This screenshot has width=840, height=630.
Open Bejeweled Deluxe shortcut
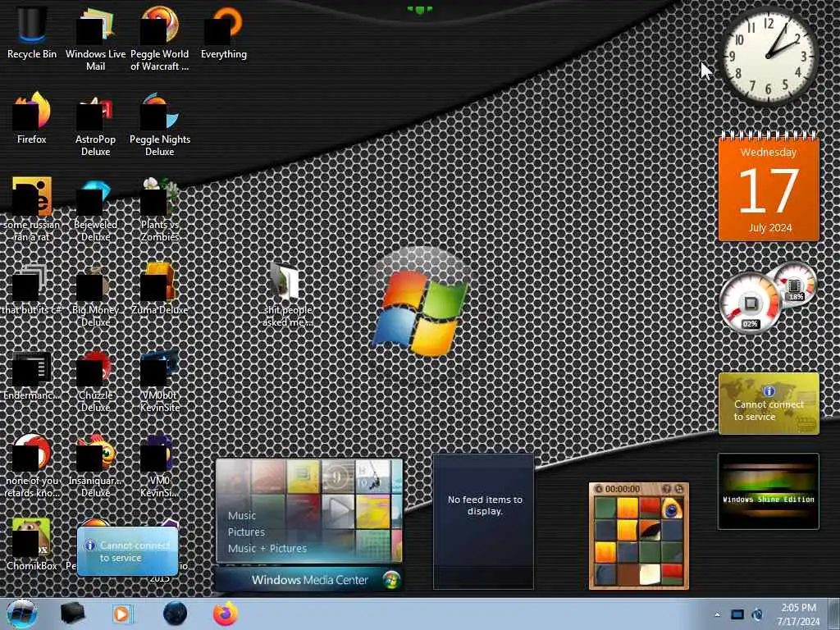point(95,209)
